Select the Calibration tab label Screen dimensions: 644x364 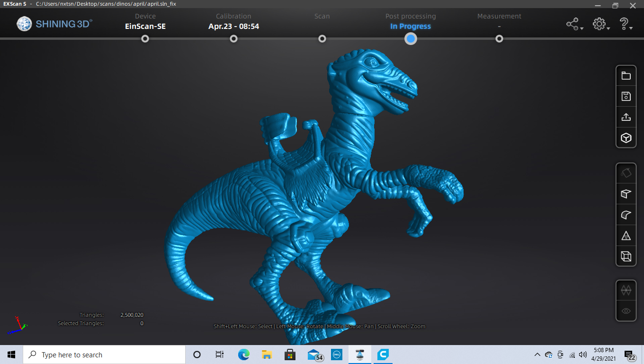point(233,16)
